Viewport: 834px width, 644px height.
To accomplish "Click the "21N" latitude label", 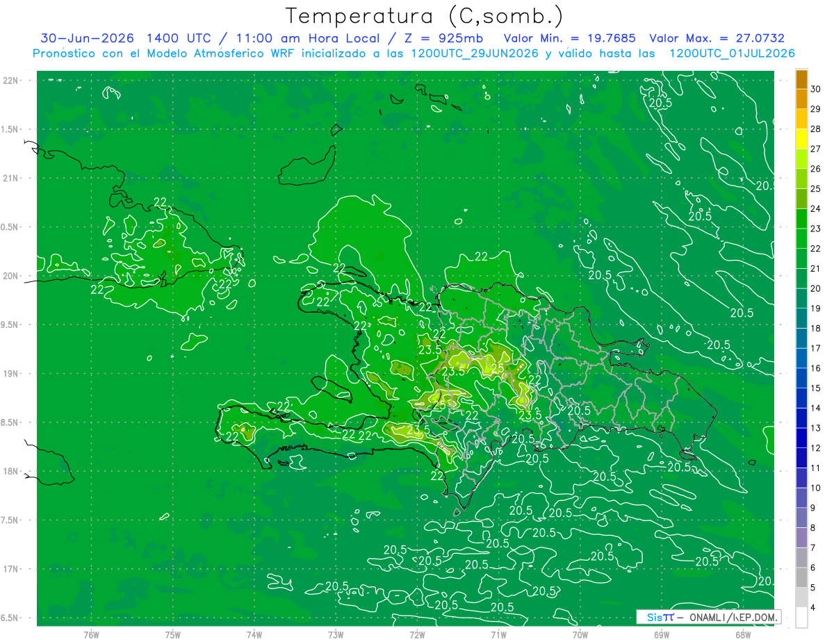I will [11, 178].
